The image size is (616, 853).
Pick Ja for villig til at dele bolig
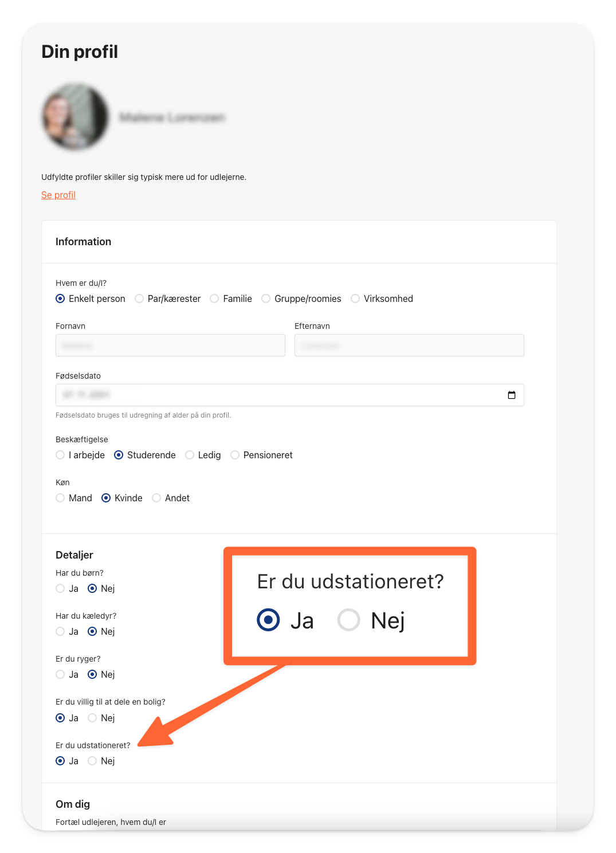point(60,718)
